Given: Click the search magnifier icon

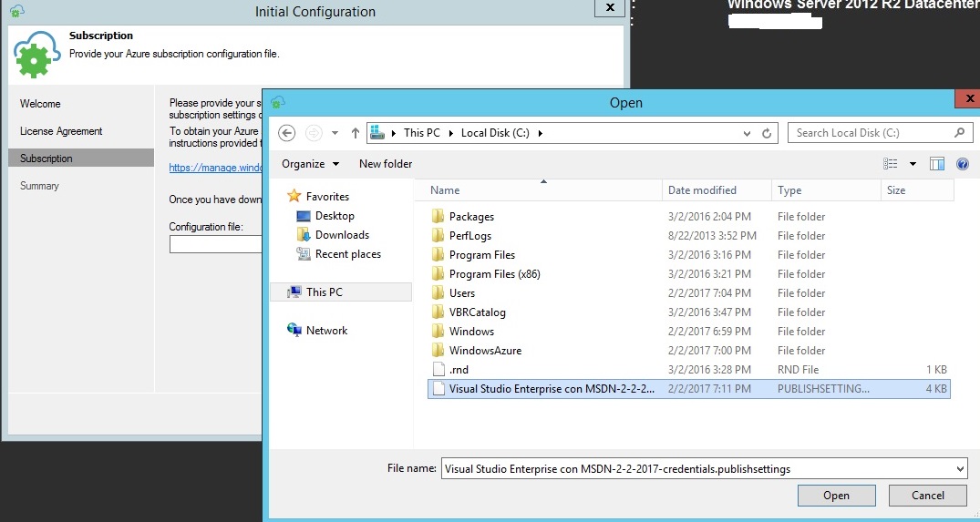Looking at the screenshot, I should tap(959, 133).
